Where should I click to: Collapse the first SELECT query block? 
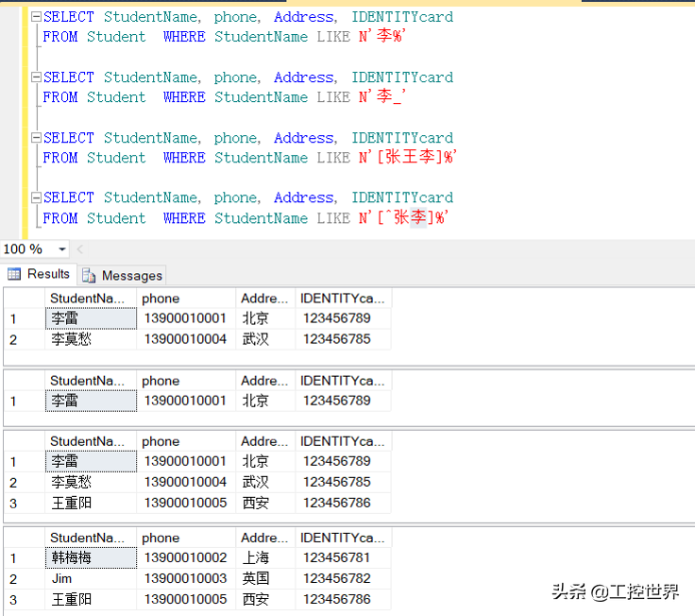(x=36, y=17)
